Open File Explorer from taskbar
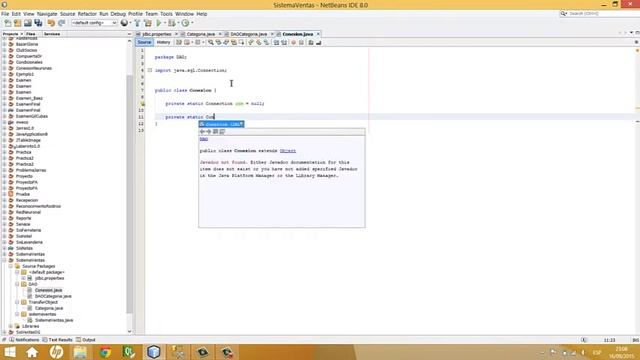This screenshot has height=360, width=640. point(80,352)
